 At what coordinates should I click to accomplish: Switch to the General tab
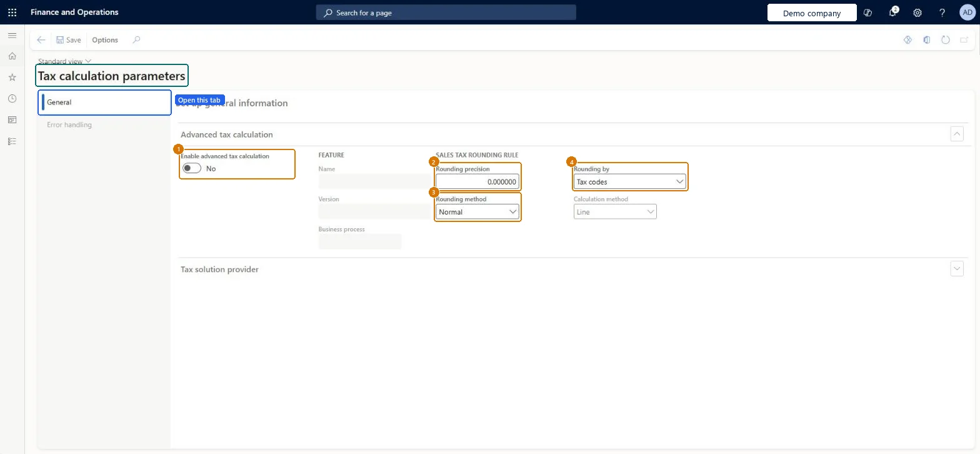105,103
